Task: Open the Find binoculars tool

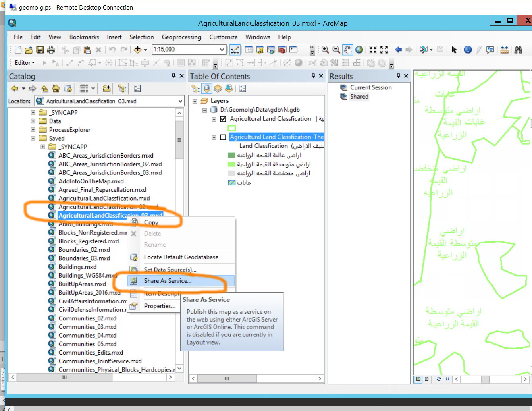Action: 518,50
